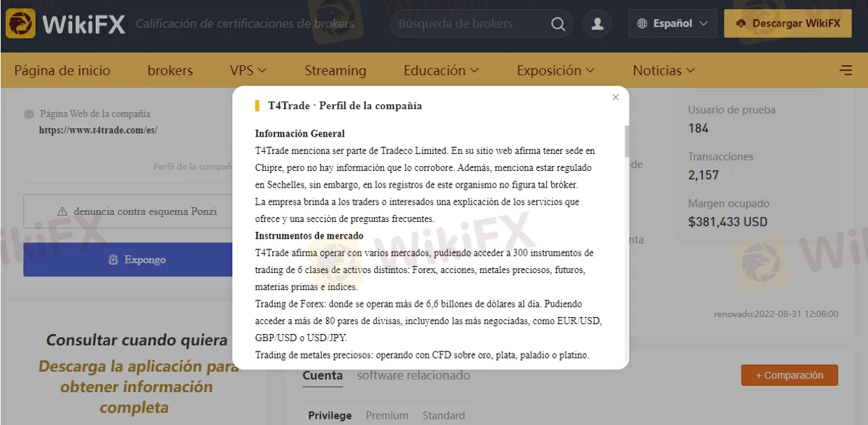Select the Premium account tab
This screenshot has height=425, width=868.
(387, 415)
